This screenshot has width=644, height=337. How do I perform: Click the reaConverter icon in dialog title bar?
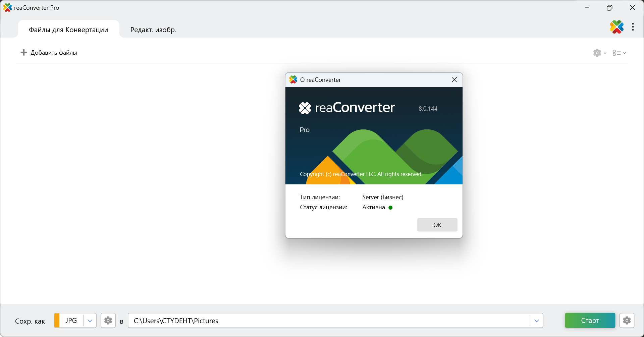click(x=293, y=80)
